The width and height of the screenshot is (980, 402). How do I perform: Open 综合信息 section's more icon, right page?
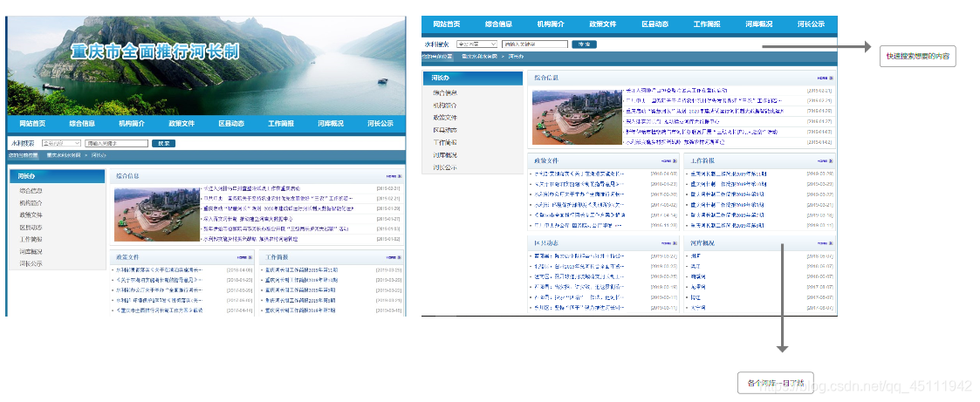pos(824,78)
